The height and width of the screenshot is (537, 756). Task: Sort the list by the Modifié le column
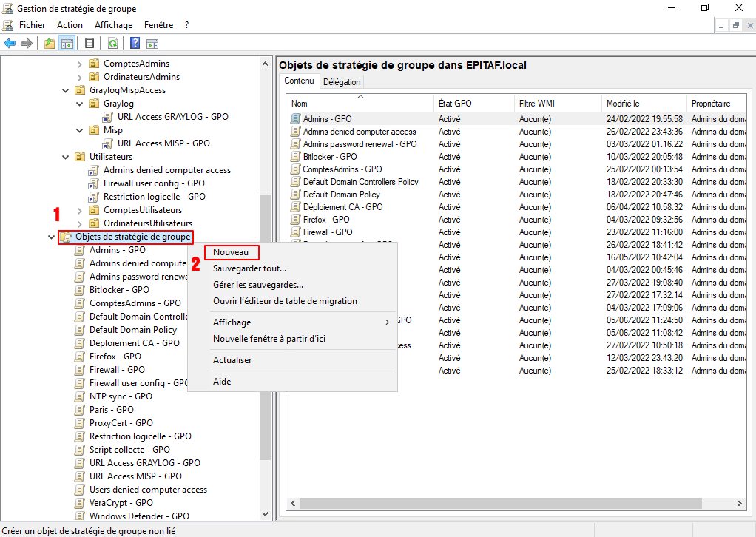(622, 104)
